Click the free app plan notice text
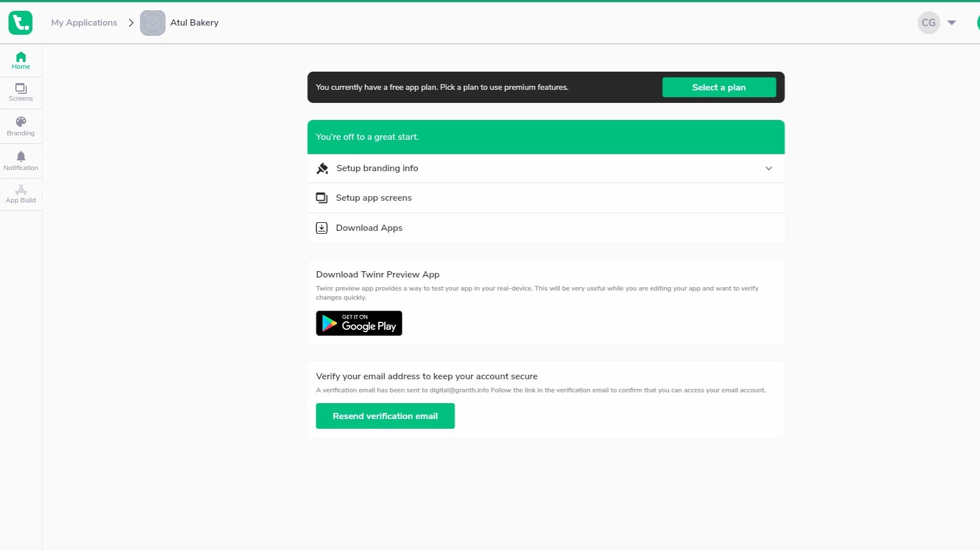 pos(442,87)
